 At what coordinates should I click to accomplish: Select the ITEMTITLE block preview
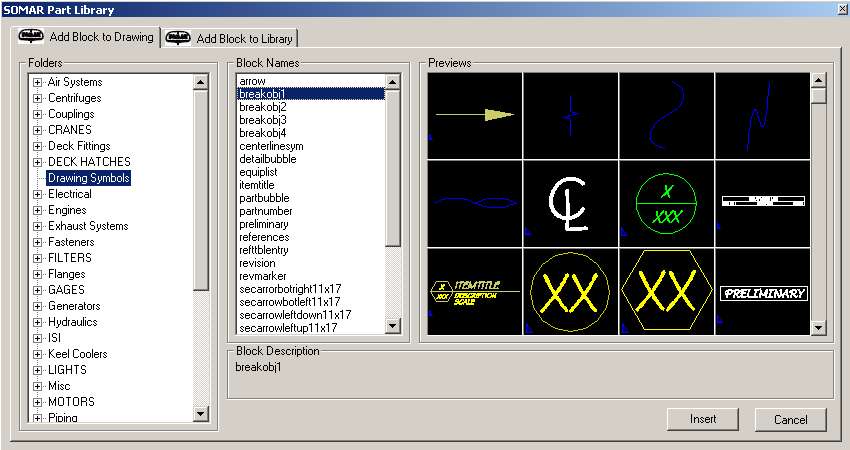coord(475,292)
